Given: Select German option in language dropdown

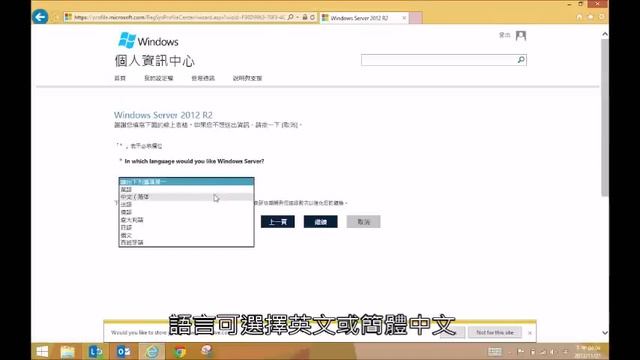Looking at the screenshot, I should click(187, 212).
